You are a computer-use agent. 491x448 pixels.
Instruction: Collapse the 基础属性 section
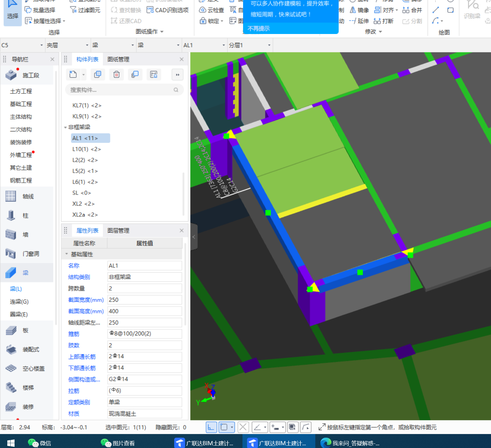[x=66, y=254]
